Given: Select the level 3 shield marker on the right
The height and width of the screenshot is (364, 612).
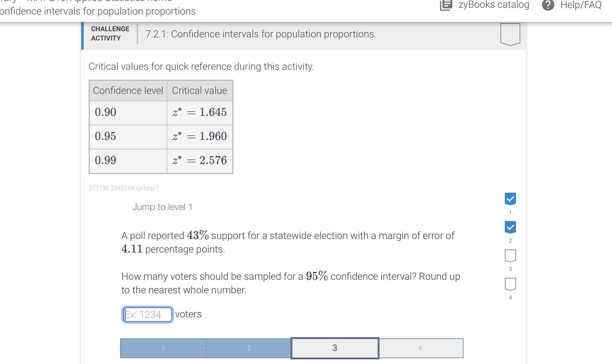Looking at the screenshot, I should [x=510, y=256].
